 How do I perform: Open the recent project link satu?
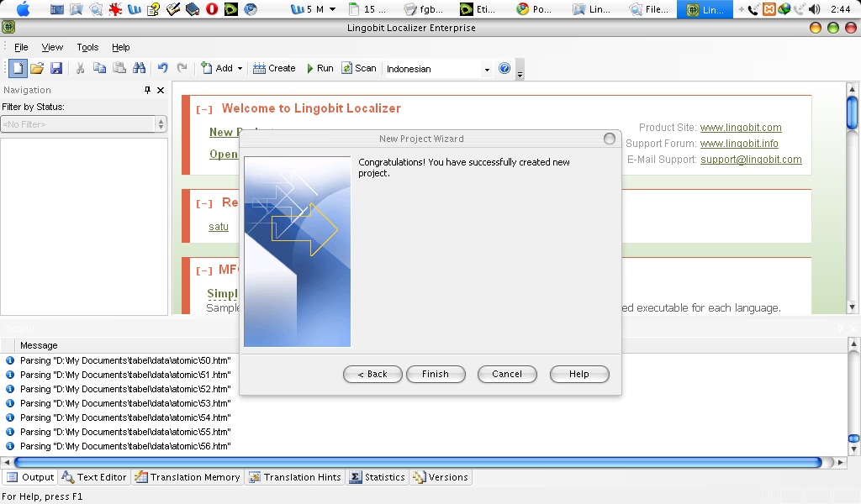219,227
